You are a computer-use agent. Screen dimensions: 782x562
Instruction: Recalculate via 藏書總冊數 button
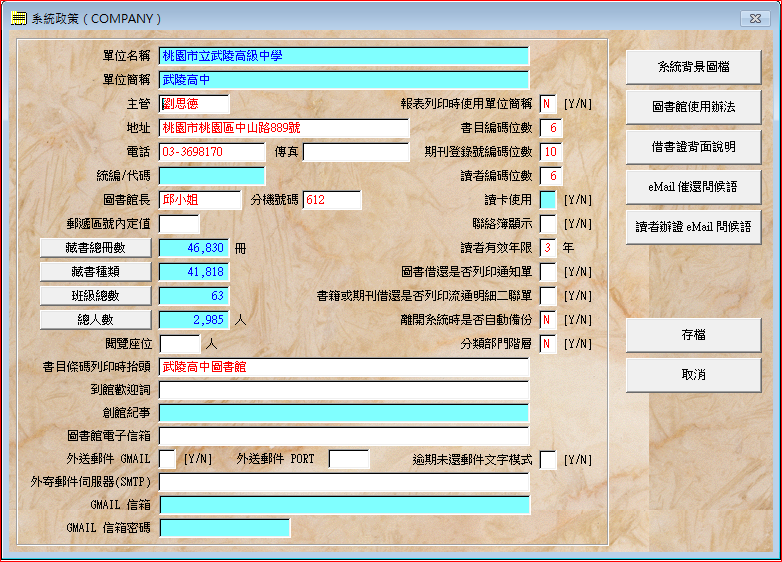pyautogui.click(x=95, y=248)
